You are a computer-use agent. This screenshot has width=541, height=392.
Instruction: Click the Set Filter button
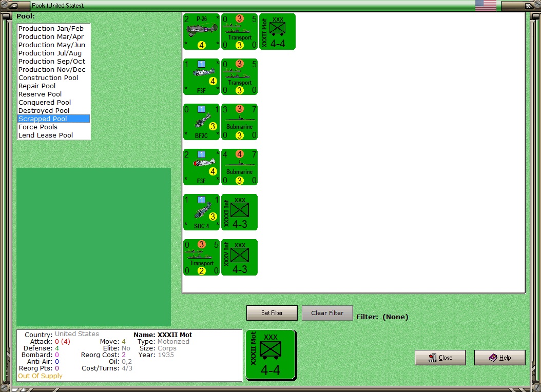click(x=272, y=312)
